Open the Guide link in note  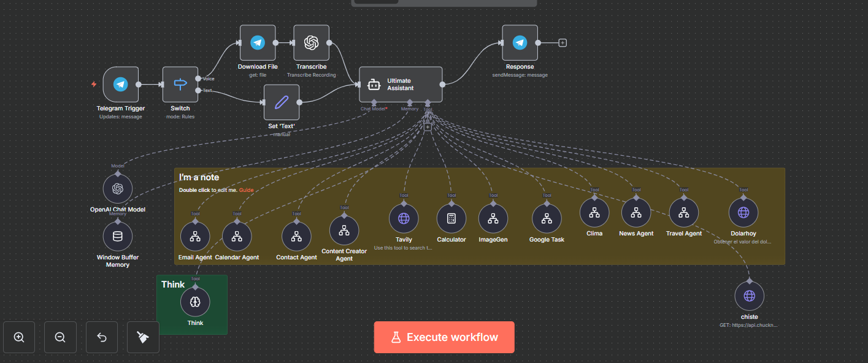tap(246, 190)
